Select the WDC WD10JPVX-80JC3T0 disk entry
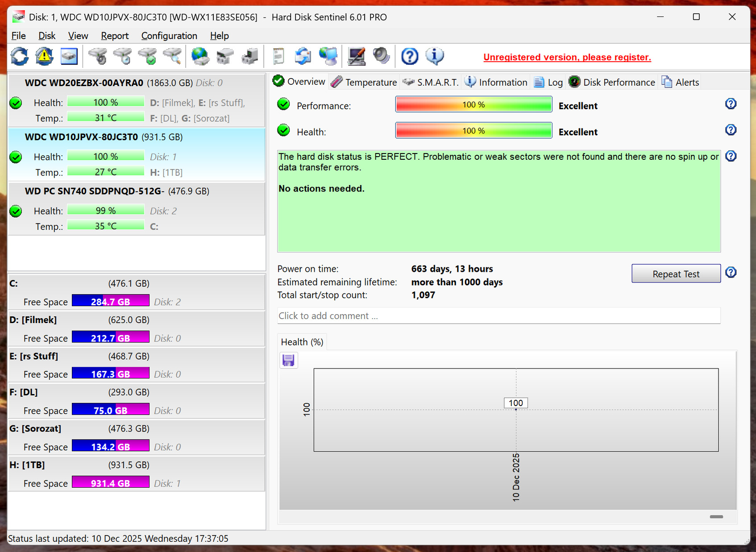Image resolution: width=756 pixels, height=552 pixels. pyautogui.click(x=137, y=154)
